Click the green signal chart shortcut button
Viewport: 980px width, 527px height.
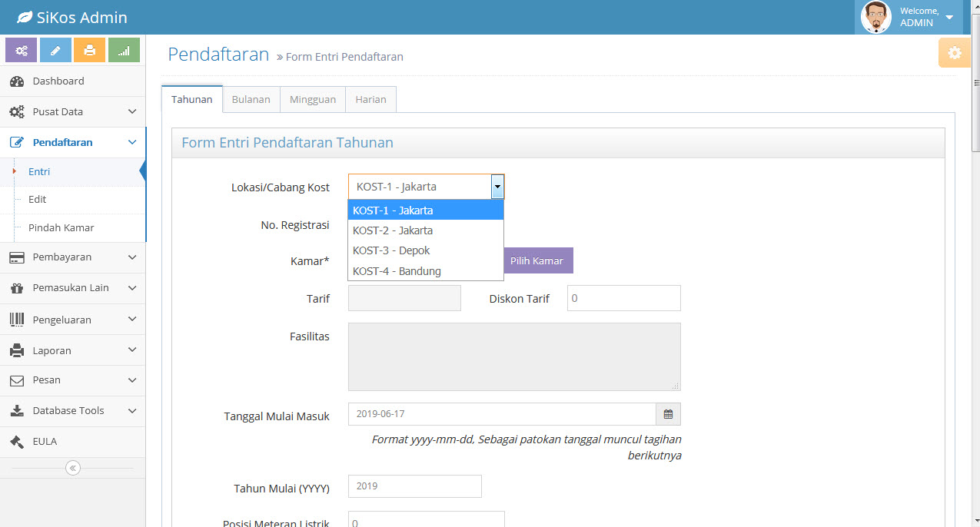tap(124, 50)
